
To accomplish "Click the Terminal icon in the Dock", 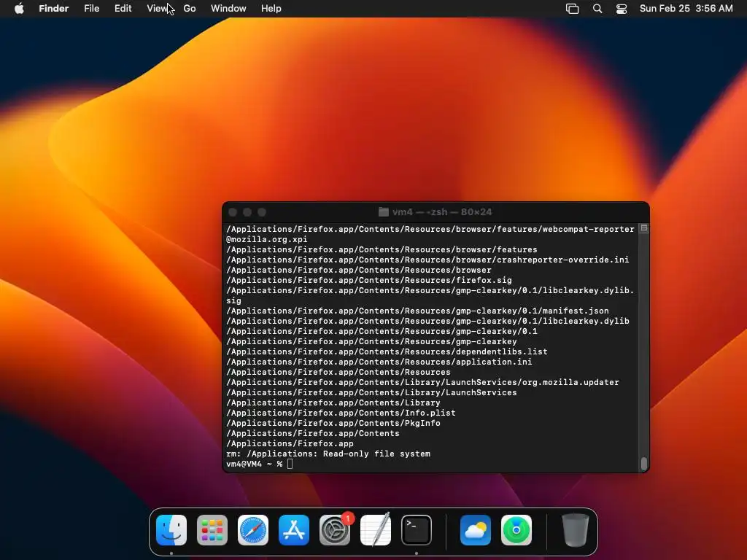I will 417,530.
